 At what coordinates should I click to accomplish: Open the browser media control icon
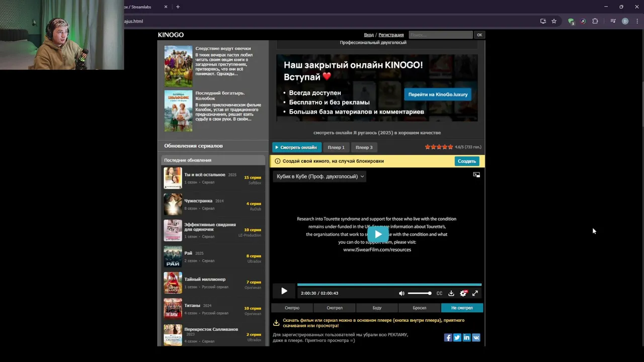coord(613,21)
